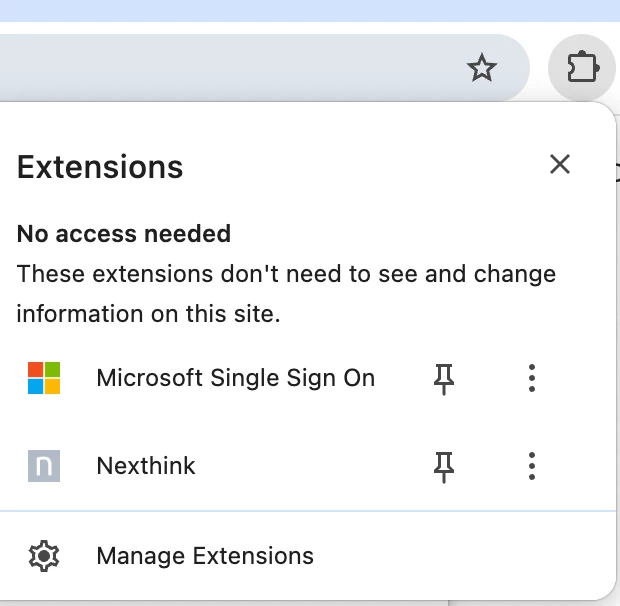The width and height of the screenshot is (620, 606).
Task: Open more options for Microsoft Single Sign On
Action: pyautogui.click(x=532, y=378)
